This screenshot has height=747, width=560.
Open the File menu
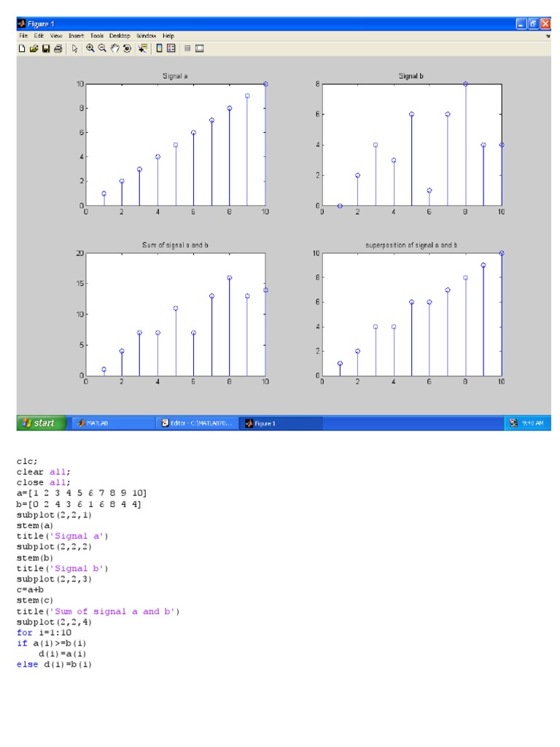23,36
